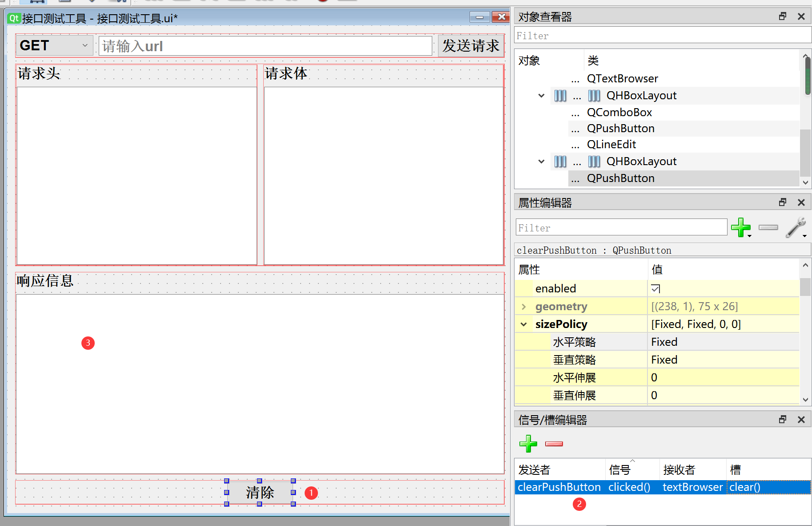Select the 垂直策略 Fixed value

[x=724, y=360]
